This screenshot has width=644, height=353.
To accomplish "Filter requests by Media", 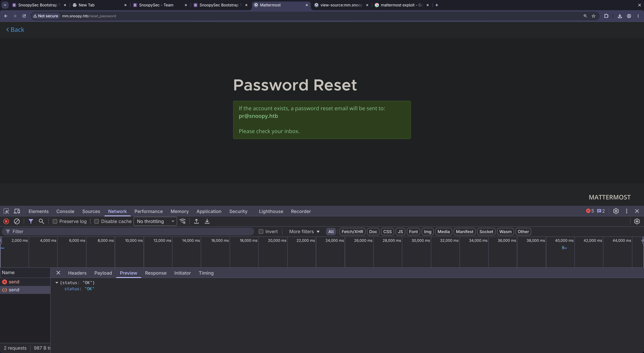I will pyautogui.click(x=444, y=232).
